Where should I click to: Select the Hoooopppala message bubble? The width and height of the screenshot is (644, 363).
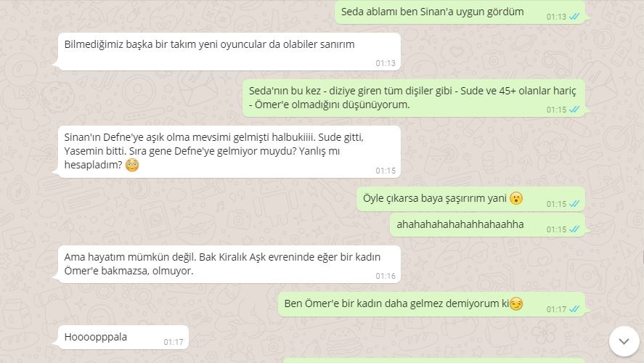coord(123,338)
